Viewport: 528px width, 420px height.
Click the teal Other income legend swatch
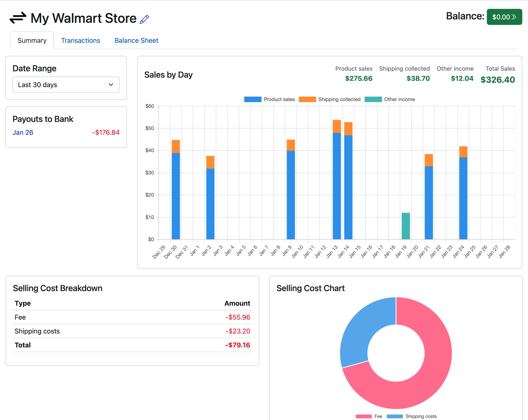[x=373, y=99]
